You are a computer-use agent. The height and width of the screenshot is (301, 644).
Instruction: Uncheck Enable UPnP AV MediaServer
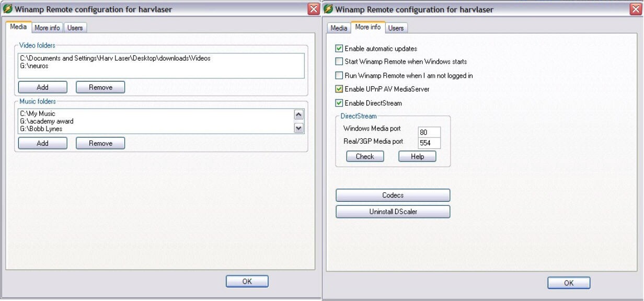(339, 89)
